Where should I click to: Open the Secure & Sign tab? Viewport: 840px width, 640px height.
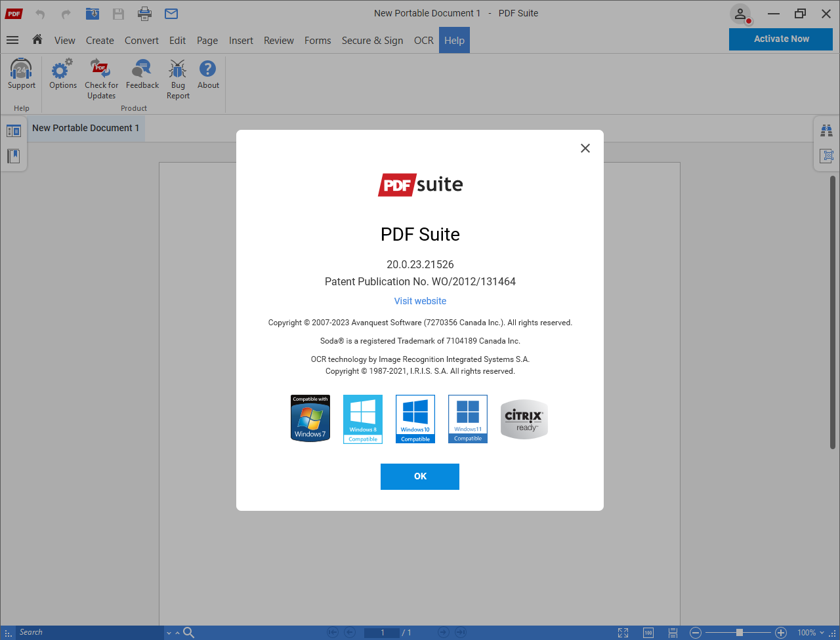[373, 41]
